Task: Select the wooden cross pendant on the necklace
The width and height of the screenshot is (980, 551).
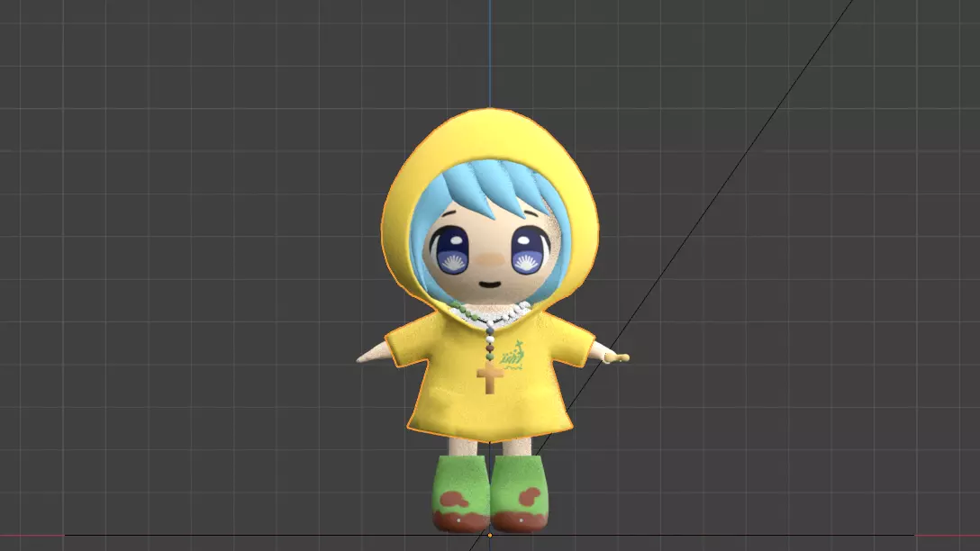Action: pos(490,378)
